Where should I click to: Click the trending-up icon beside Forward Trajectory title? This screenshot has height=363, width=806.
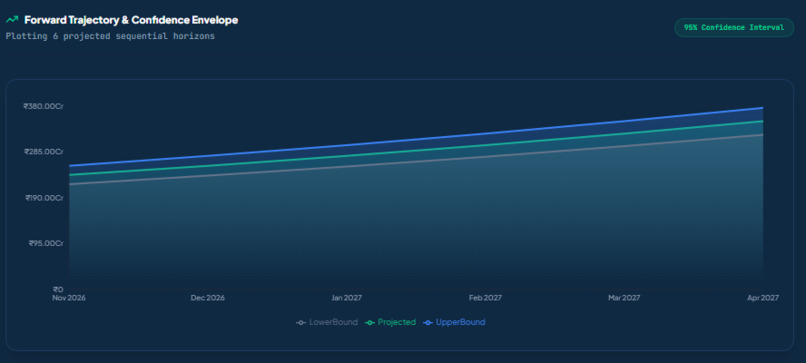point(12,20)
